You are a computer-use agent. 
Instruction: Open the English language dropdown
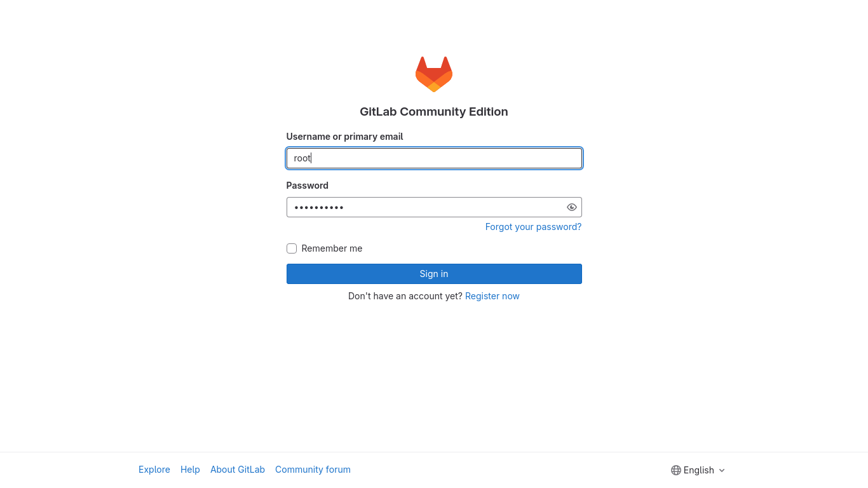(698, 470)
